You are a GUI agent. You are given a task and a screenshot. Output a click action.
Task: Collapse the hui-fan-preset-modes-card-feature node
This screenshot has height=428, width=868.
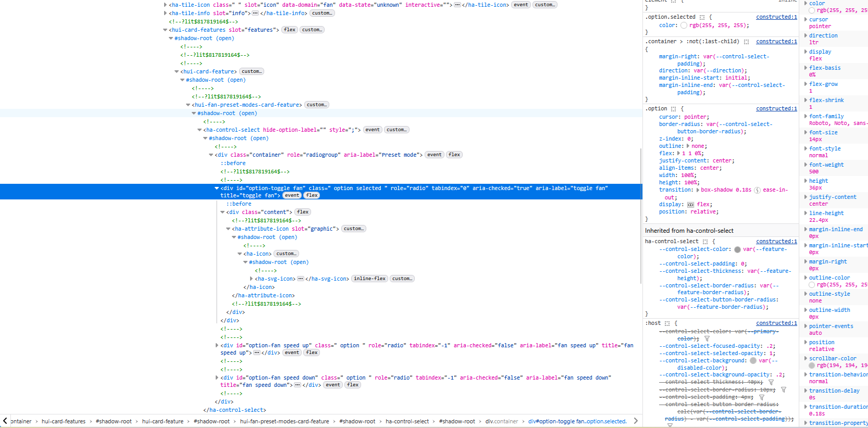tap(189, 105)
